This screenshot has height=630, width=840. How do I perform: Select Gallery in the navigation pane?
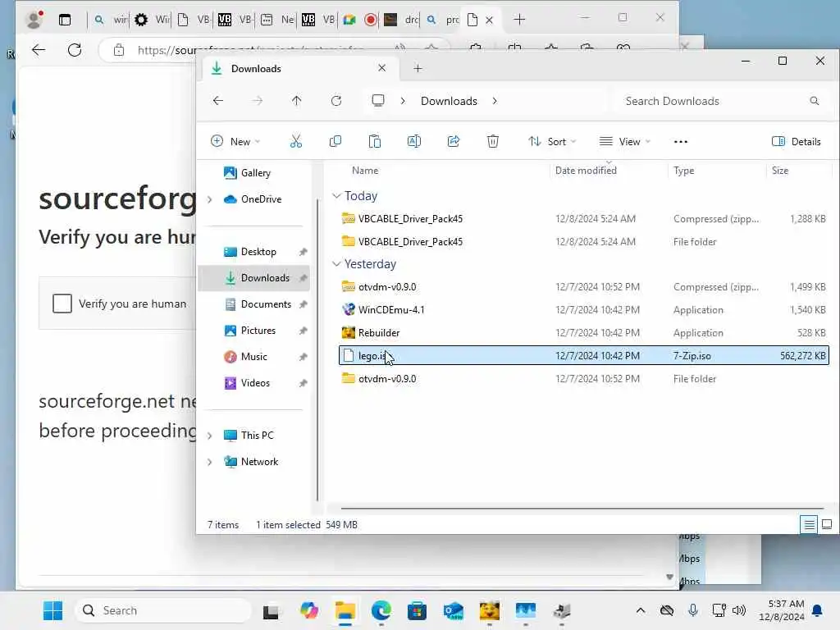(x=255, y=173)
